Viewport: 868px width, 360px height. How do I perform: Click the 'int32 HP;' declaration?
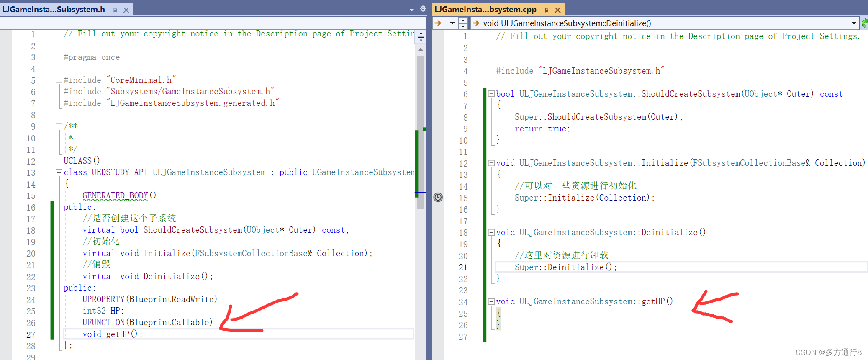[103, 311]
